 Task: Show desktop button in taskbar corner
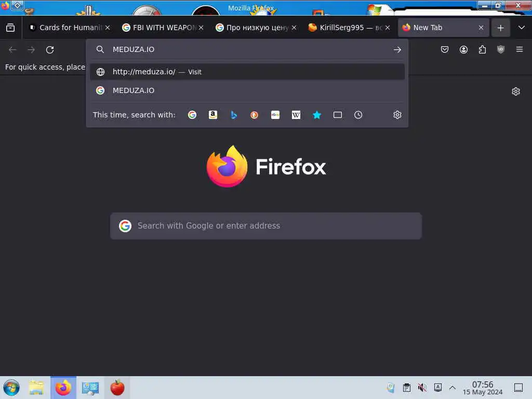[x=518, y=388]
